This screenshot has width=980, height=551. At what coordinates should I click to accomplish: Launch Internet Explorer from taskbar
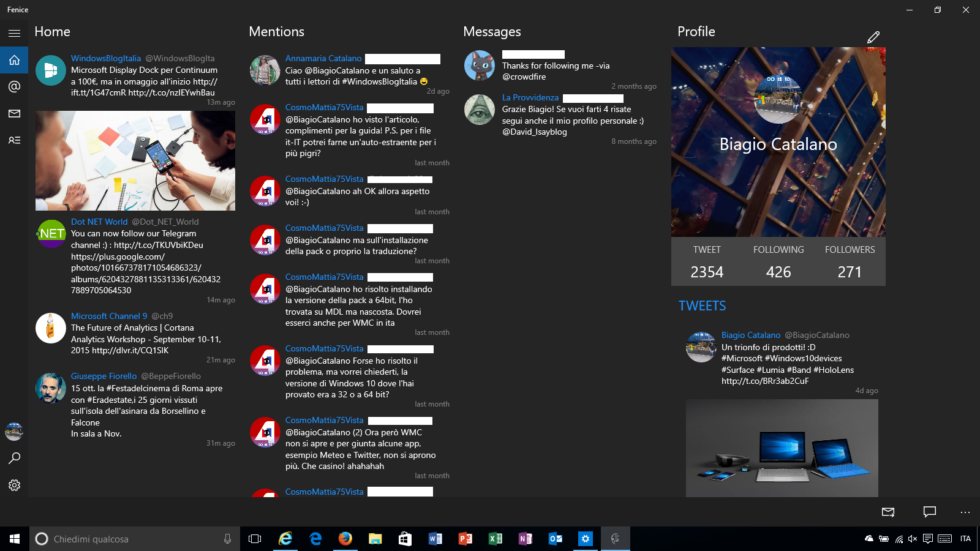click(285, 539)
